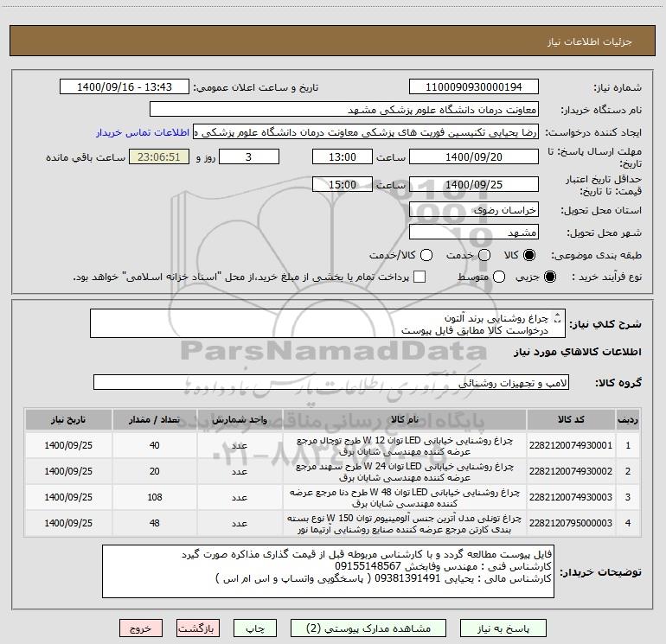Open اطلاعات تماس خریدار contact link
The width and height of the screenshot is (666, 644).
[143, 132]
